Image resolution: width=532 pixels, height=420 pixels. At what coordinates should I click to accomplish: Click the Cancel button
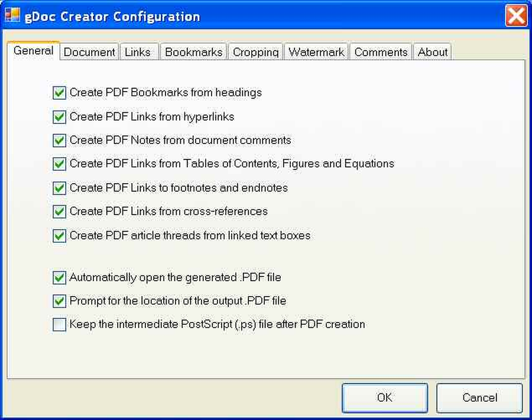point(479,398)
